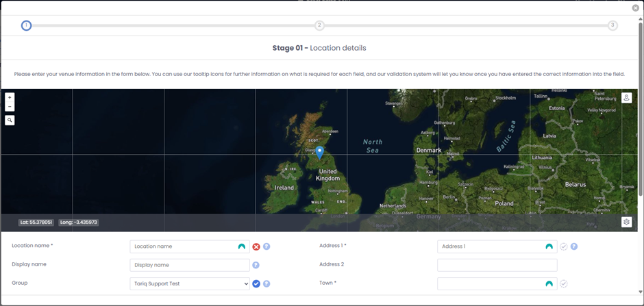Close the dialog with the X icon

(x=635, y=8)
